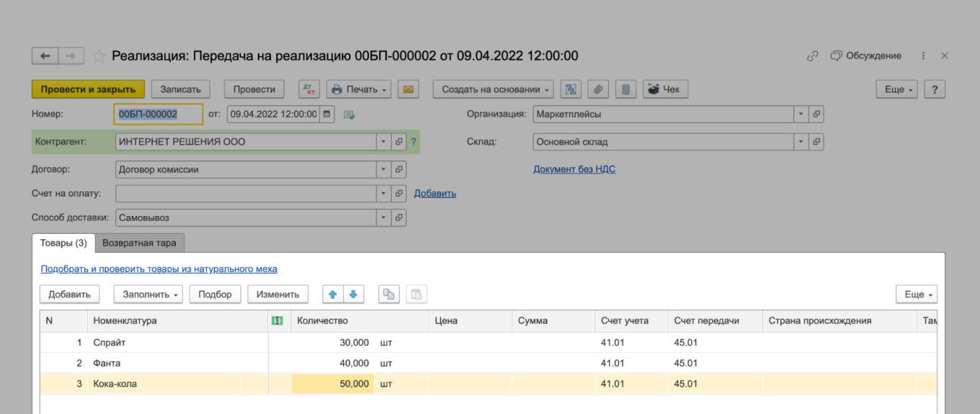Select the Кока-кола nomenclature cell
Viewport: 980px width, 414px height.
click(x=177, y=384)
